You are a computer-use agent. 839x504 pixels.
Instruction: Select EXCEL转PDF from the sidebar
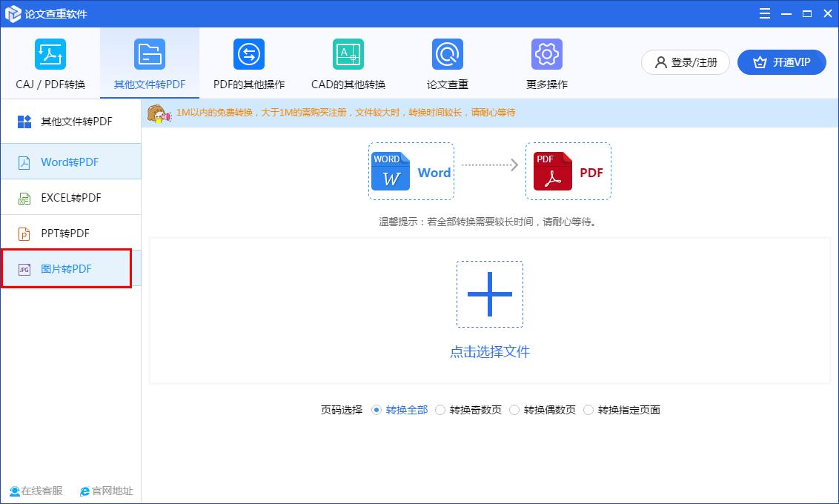click(71, 197)
